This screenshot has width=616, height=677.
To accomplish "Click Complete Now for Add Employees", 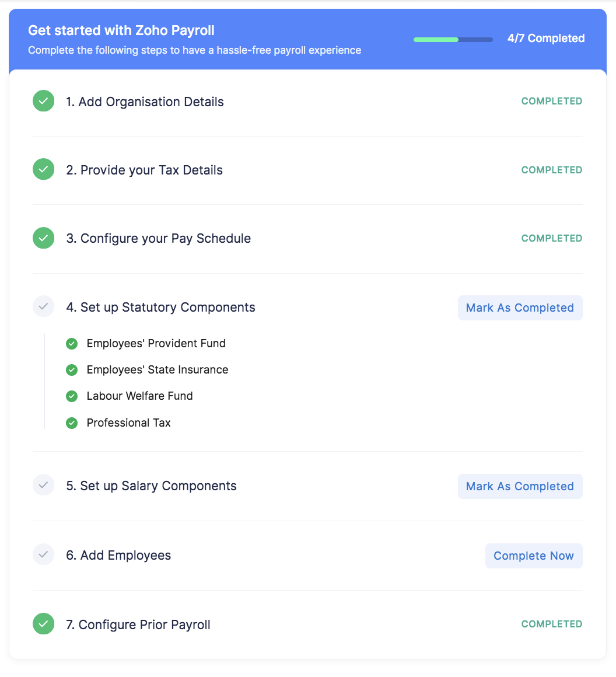I will (533, 556).
